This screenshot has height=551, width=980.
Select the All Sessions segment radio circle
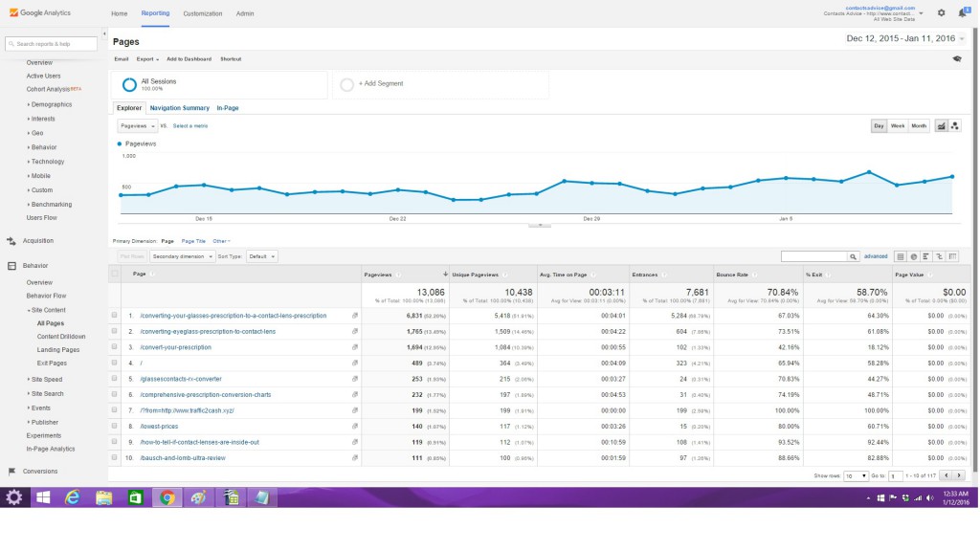129,83
